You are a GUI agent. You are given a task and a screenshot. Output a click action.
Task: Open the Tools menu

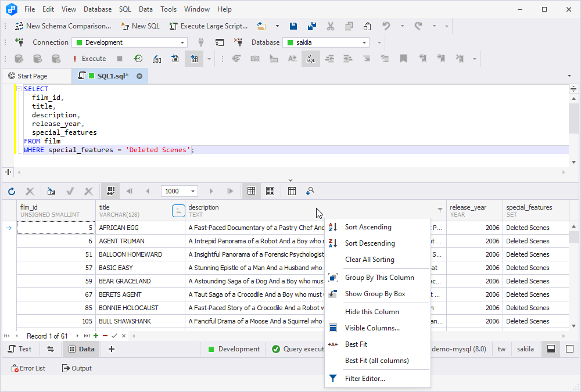[x=168, y=9]
